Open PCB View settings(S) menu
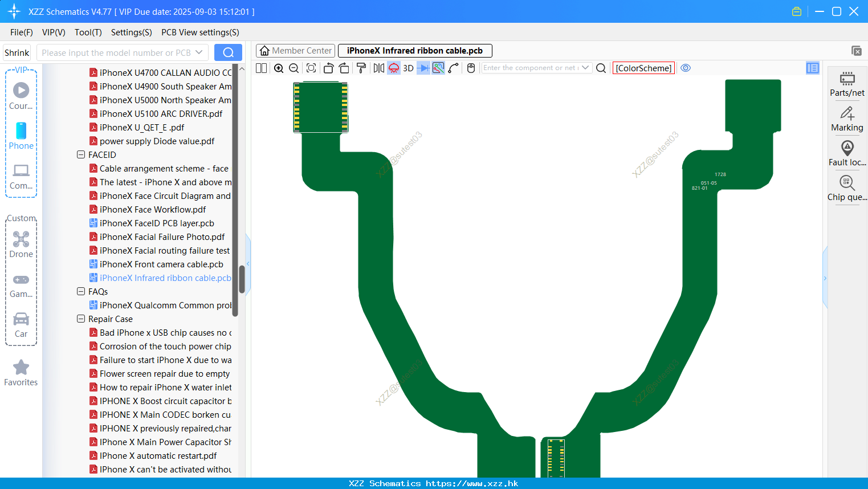The height and width of the screenshot is (489, 868). (200, 32)
